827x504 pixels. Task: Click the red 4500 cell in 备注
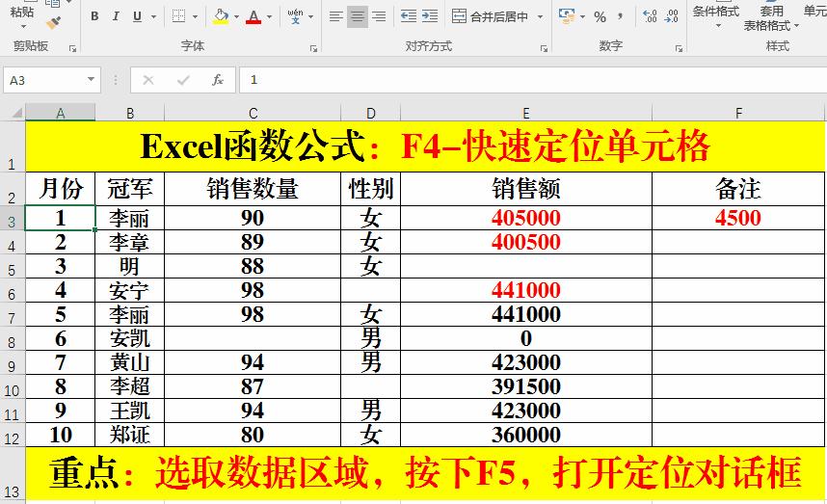[x=738, y=218]
